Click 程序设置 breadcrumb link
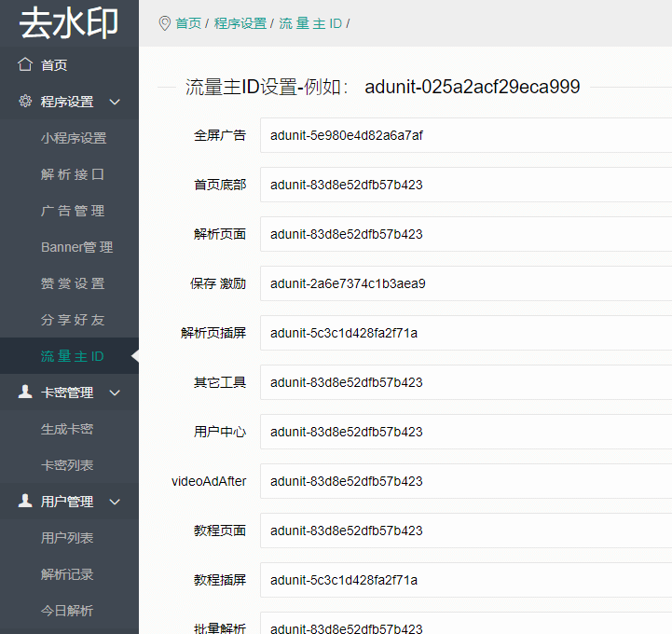Screen dimensions: 672x634 coord(240,23)
